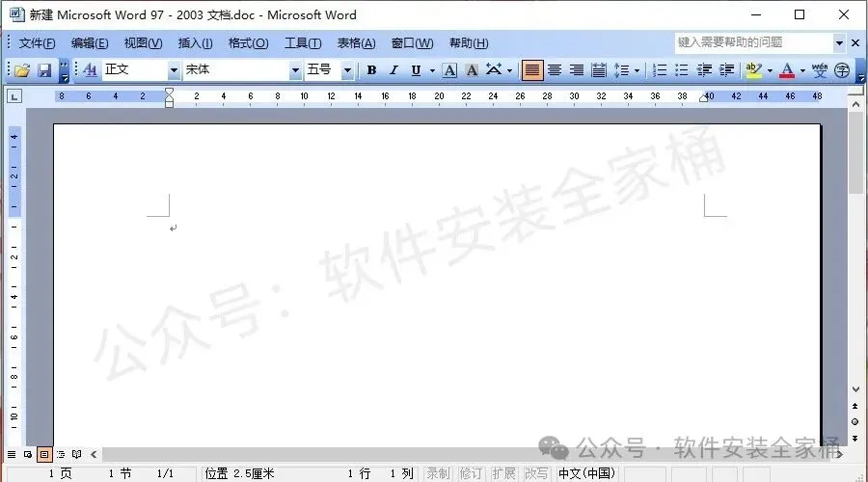Click 扩展 extend selection status indicator

click(503, 473)
